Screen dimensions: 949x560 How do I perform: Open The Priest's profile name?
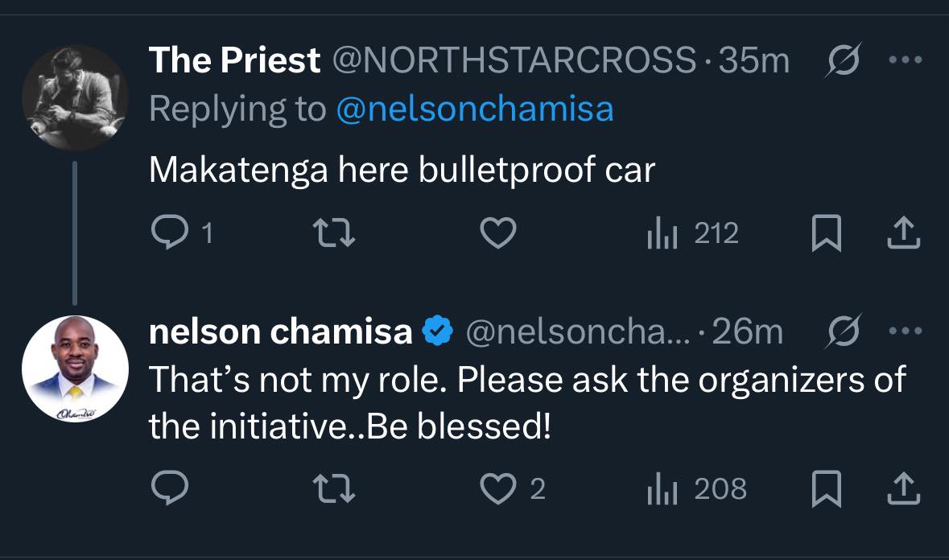pos(234,61)
